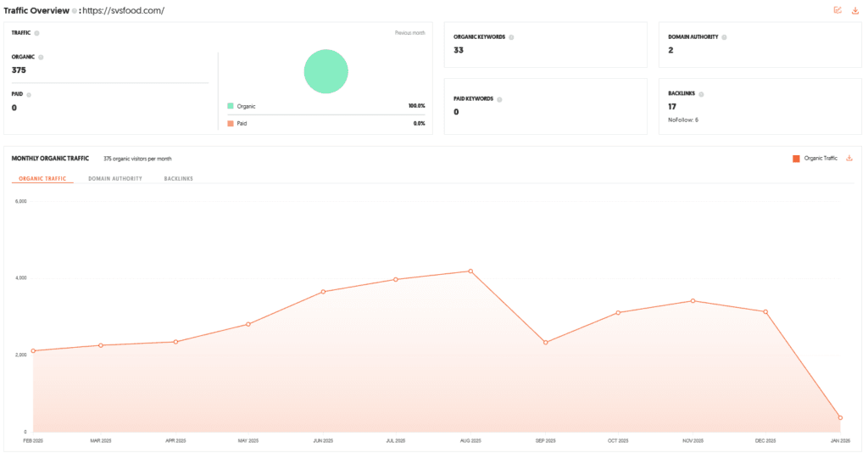
Task: Switch to the Domain Authority tab
Action: tap(115, 179)
